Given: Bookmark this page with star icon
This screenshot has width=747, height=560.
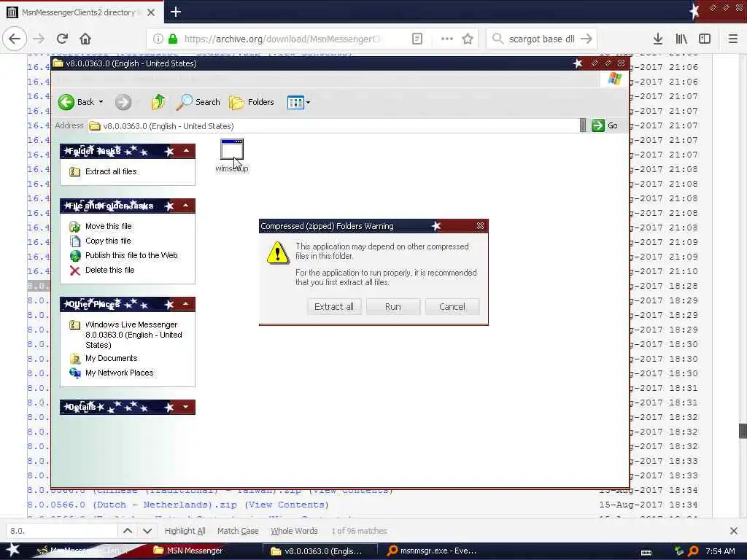Looking at the screenshot, I should [468, 39].
